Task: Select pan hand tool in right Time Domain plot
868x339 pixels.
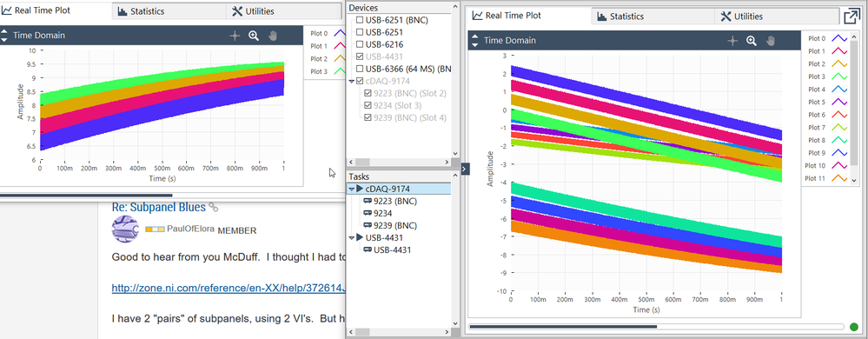Action: (771, 41)
